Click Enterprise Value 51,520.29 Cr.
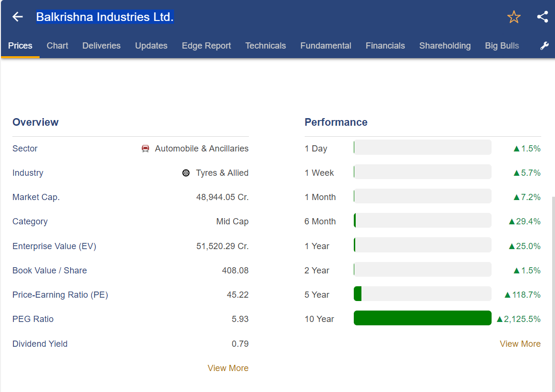This screenshot has width=555, height=392. tap(222, 246)
